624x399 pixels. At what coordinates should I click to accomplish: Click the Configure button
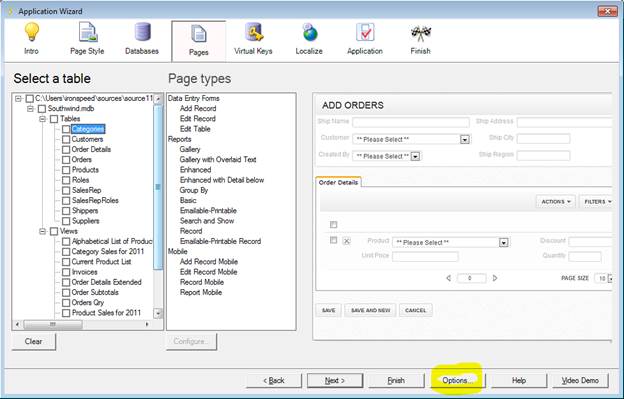191,341
